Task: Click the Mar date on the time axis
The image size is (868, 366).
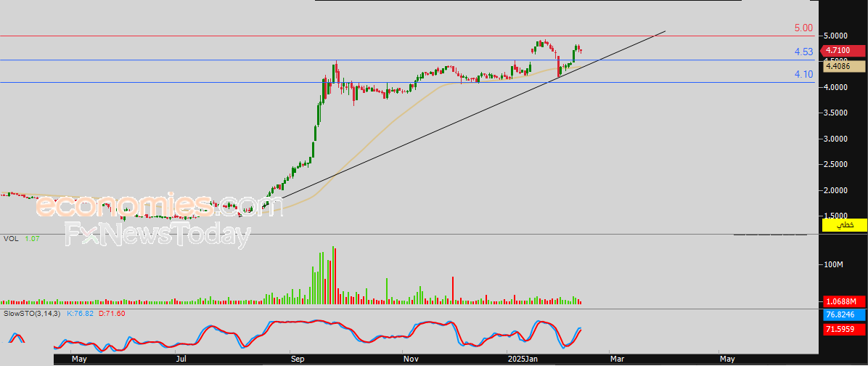Action: pyautogui.click(x=616, y=359)
